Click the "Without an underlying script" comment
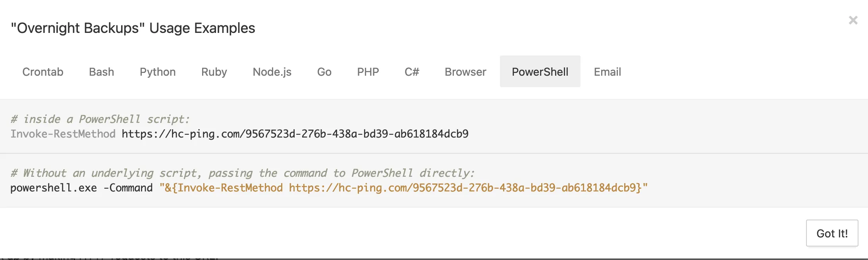Image resolution: width=868 pixels, height=260 pixels. 242,173
